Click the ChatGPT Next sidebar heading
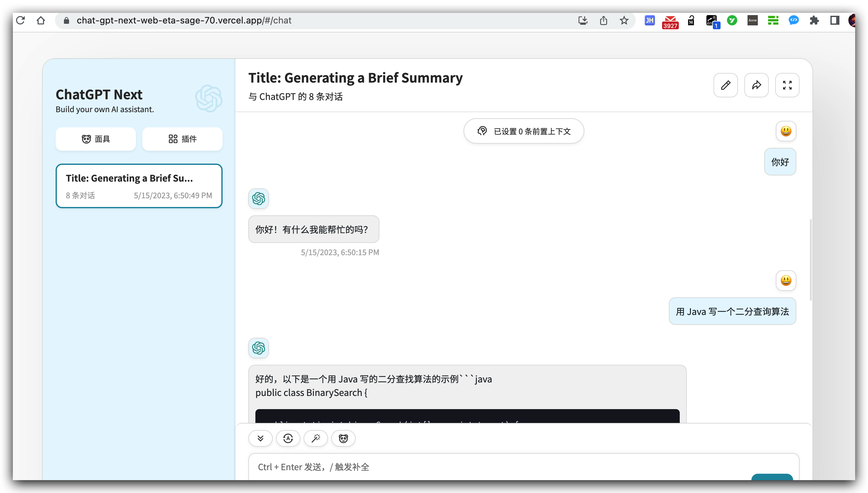This screenshot has height=493, width=868. click(x=99, y=94)
